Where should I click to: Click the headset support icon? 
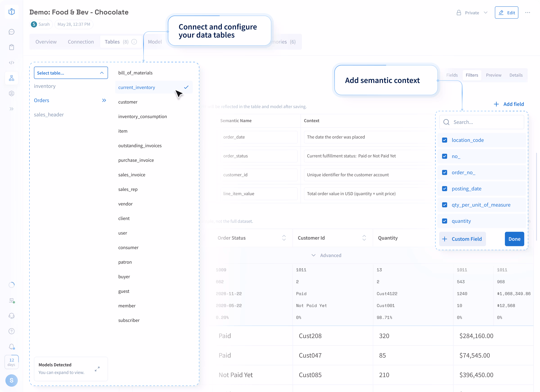pyautogui.click(x=11, y=316)
